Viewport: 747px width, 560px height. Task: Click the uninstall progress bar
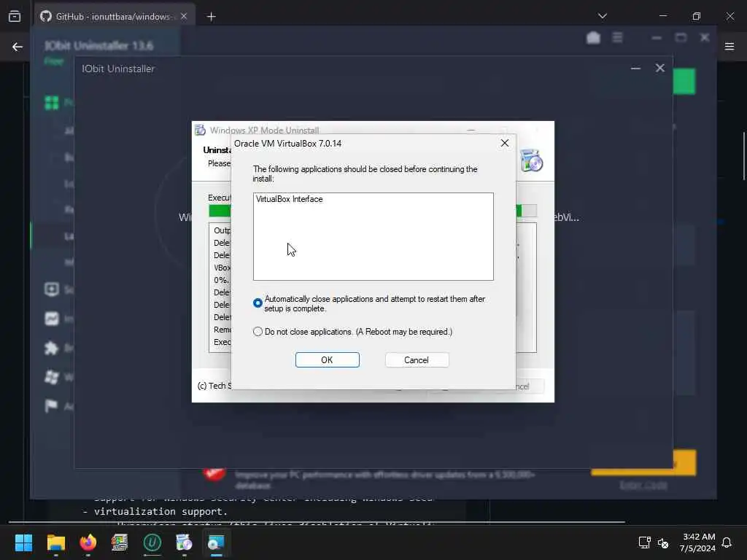point(373,211)
